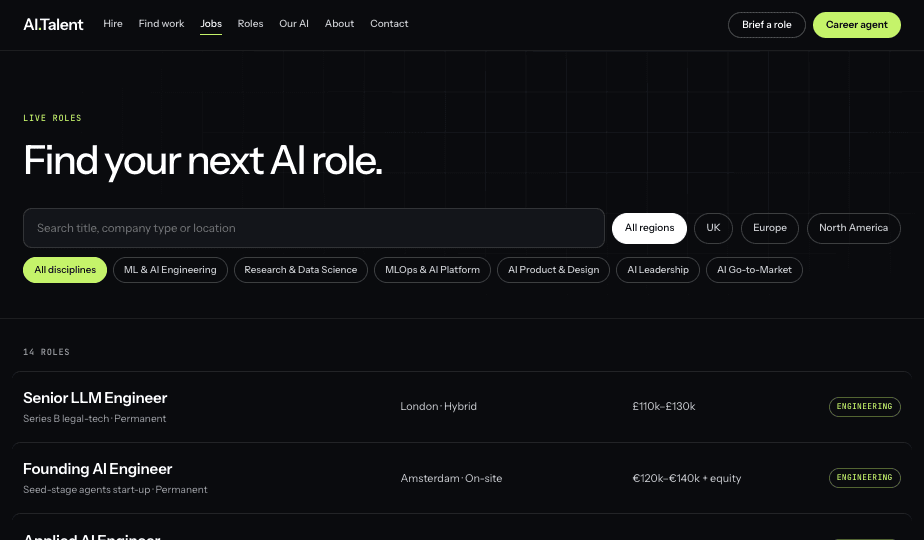Open the Founding AI Engineer role

462,478
